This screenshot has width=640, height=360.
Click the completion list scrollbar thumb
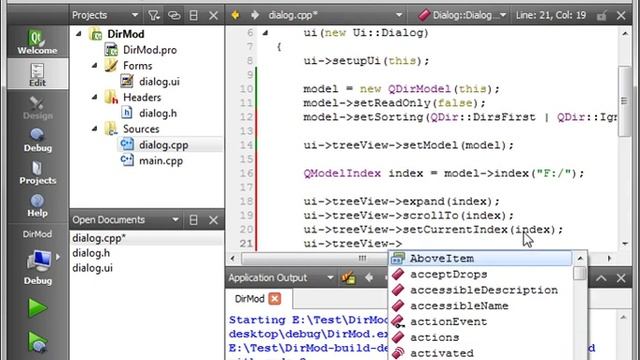[x=580, y=273]
